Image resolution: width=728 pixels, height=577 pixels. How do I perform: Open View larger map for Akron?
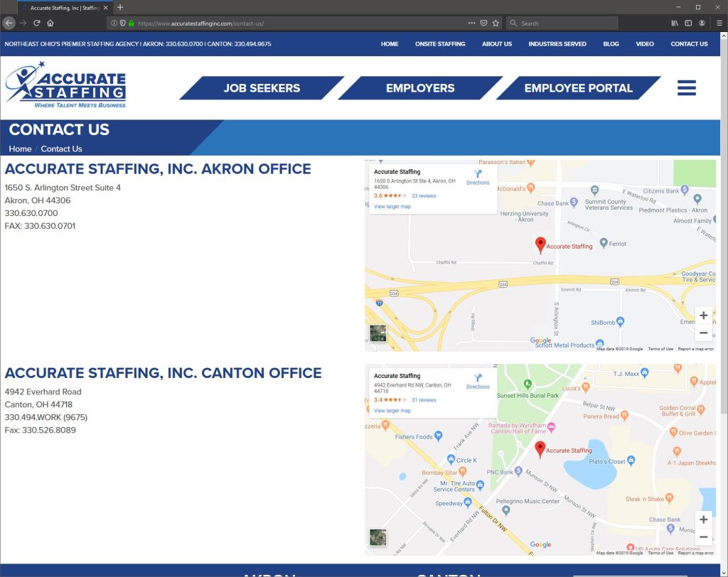click(392, 207)
